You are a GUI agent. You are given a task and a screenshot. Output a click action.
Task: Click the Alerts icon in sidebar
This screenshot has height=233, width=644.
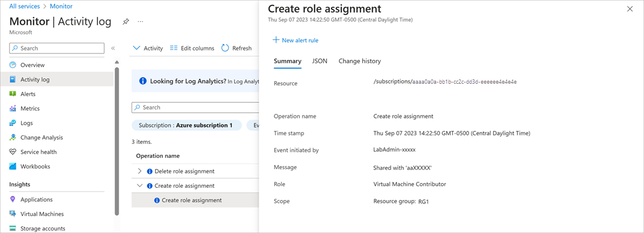click(x=13, y=94)
